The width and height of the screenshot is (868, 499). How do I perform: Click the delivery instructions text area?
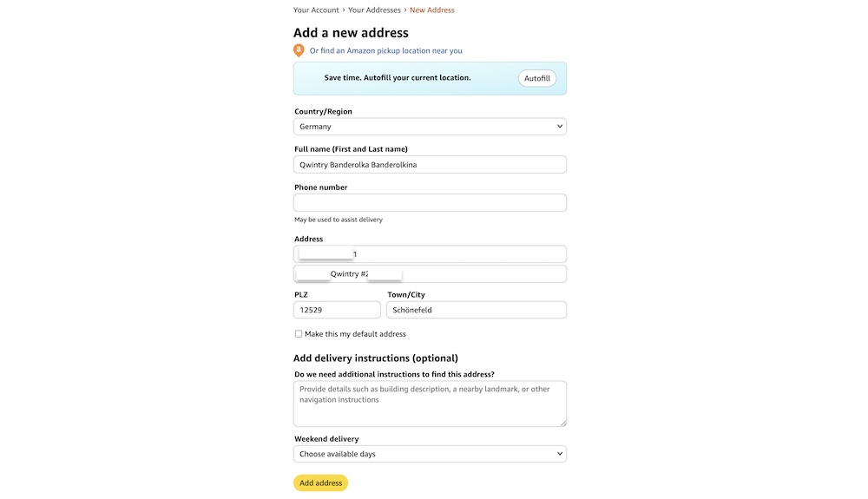click(430, 404)
